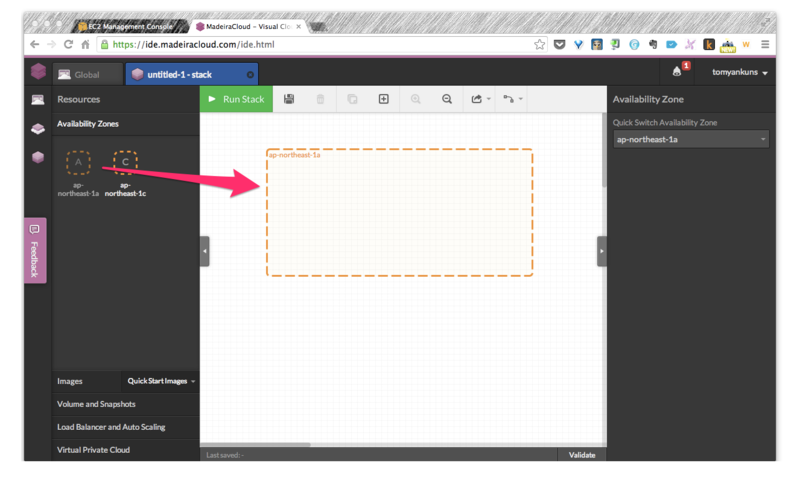
Task: Switch to the Global tab
Action: point(88,74)
